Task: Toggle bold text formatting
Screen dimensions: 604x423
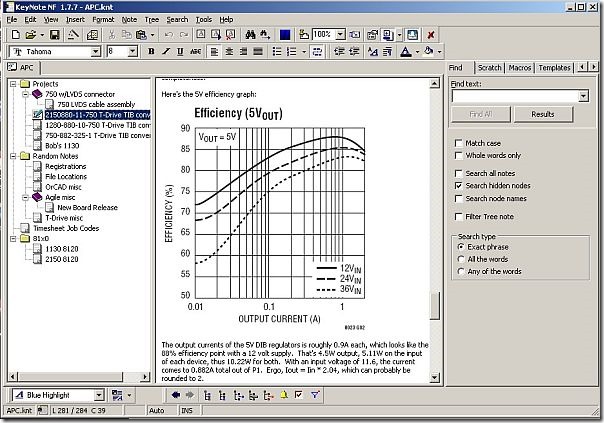Action: coord(151,51)
